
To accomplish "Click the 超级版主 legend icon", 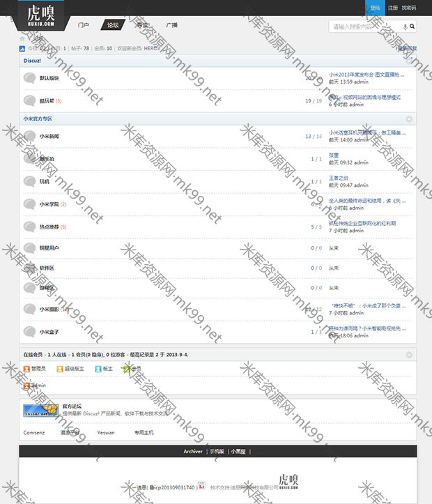I will (x=60, y=369).
